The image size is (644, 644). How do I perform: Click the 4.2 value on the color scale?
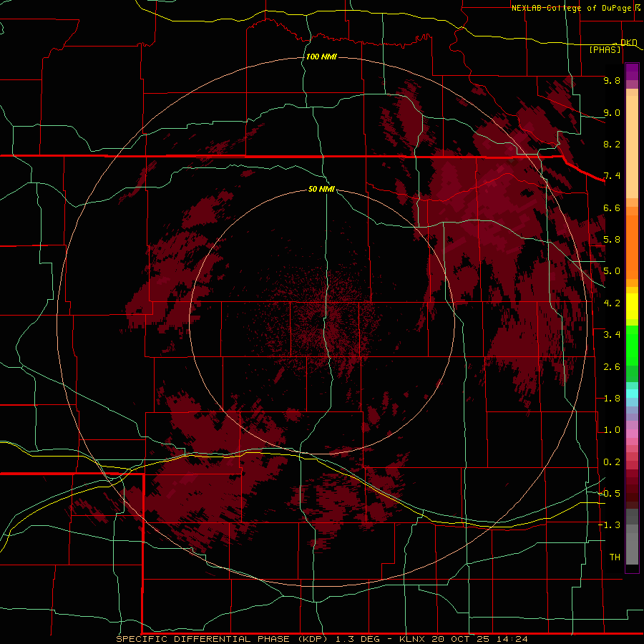pos(612,303)
